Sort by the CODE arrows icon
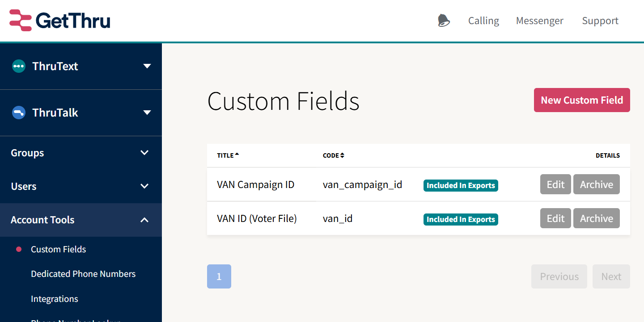644x322 pixels. [342, 155]
